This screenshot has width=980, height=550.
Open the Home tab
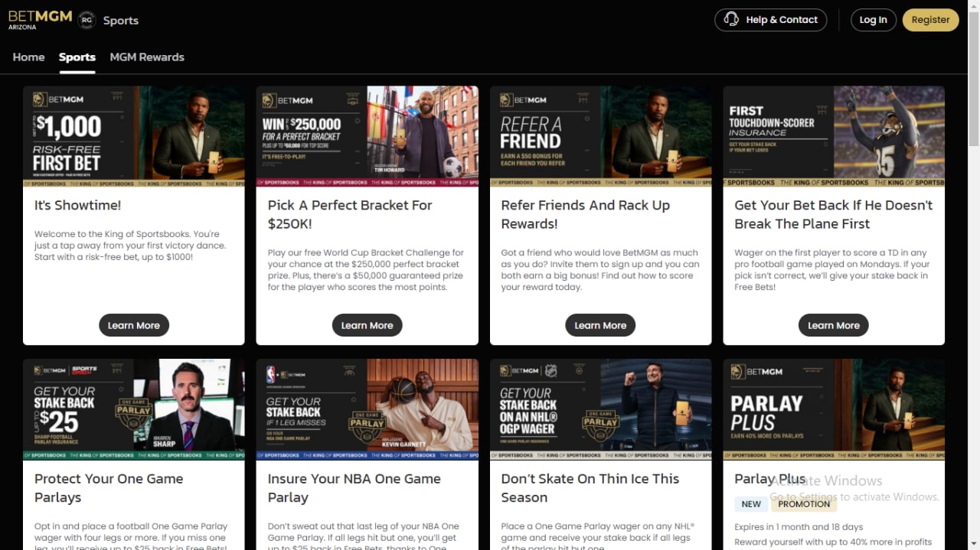coord(28,57)
